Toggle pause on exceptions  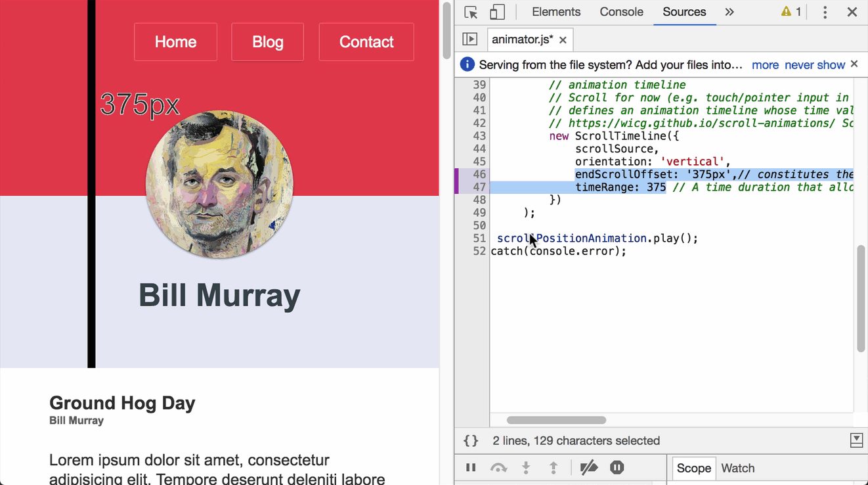(x=617, y=468)
